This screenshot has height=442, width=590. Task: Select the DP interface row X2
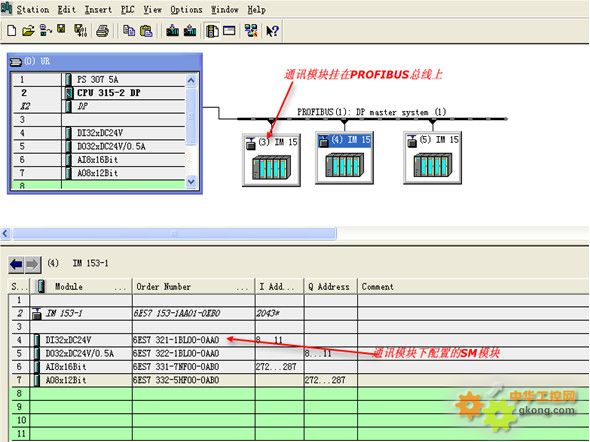click(99, 106)
